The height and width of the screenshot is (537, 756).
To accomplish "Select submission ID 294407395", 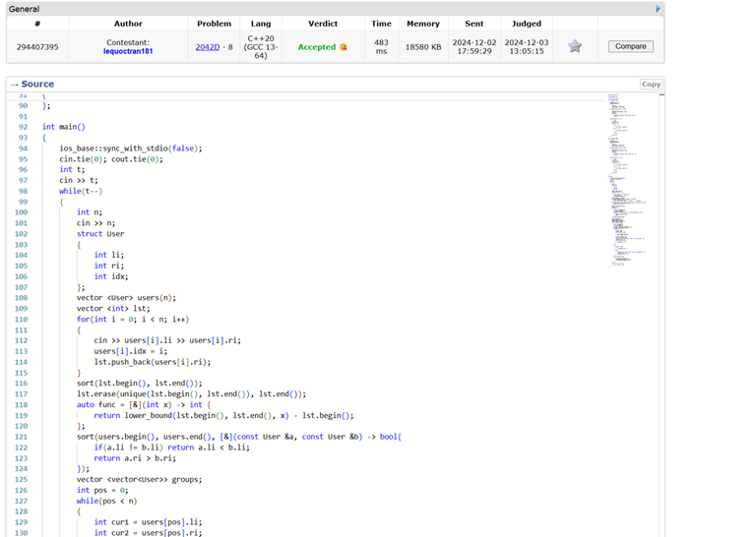I will pos(37,46).
